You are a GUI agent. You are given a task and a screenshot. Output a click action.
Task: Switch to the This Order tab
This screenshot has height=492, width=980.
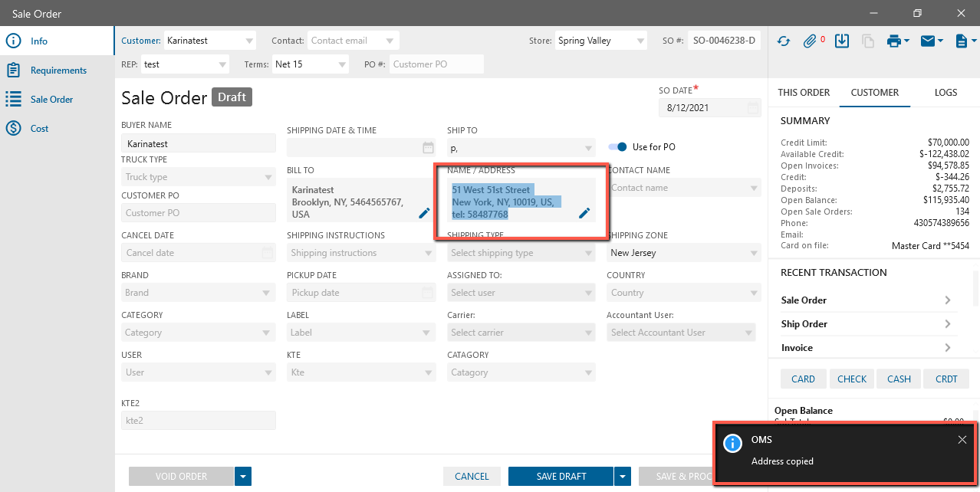point(804,93)
